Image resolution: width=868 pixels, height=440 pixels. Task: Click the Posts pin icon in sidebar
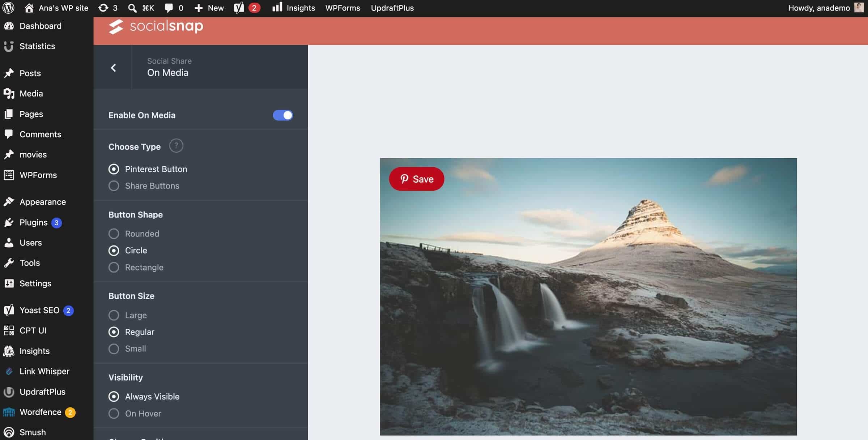point(9,73)
